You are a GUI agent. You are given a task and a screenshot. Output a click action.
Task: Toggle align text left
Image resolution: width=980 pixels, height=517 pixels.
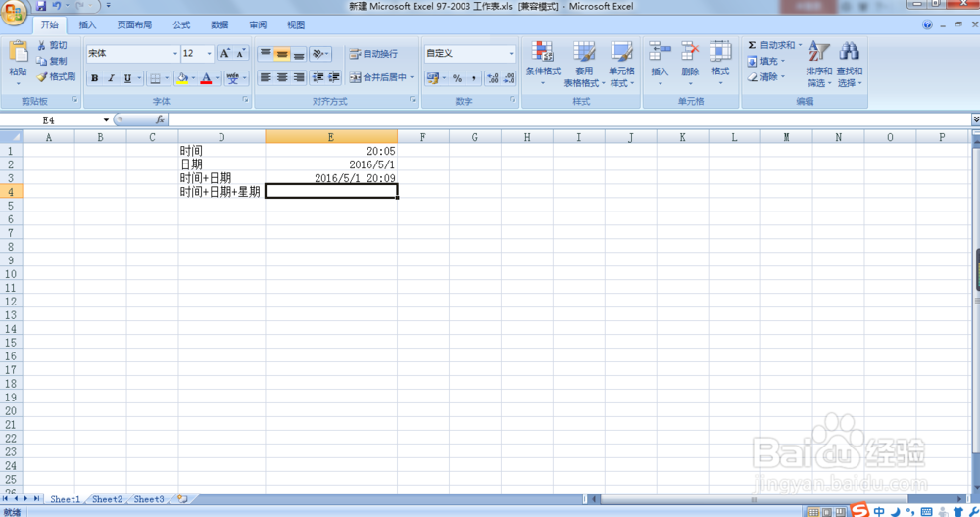tap(266, 77)
